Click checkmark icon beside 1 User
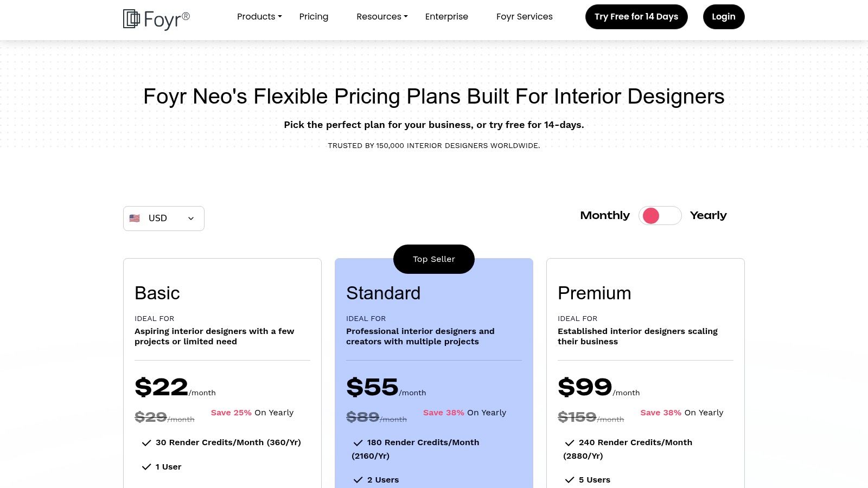The image size is (868, 488). (146, 467)
